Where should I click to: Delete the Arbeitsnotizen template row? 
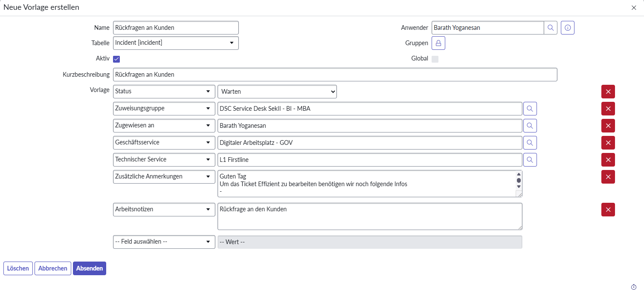(608, 210)
